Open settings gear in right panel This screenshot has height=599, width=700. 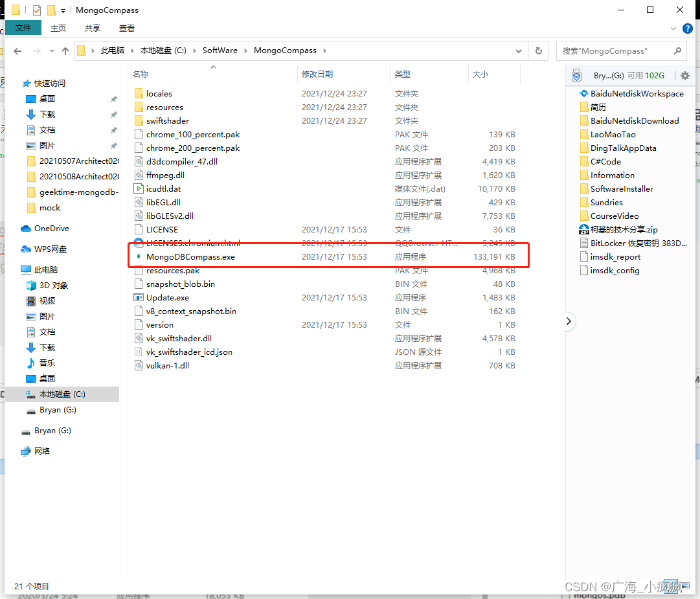coord(685,75)
